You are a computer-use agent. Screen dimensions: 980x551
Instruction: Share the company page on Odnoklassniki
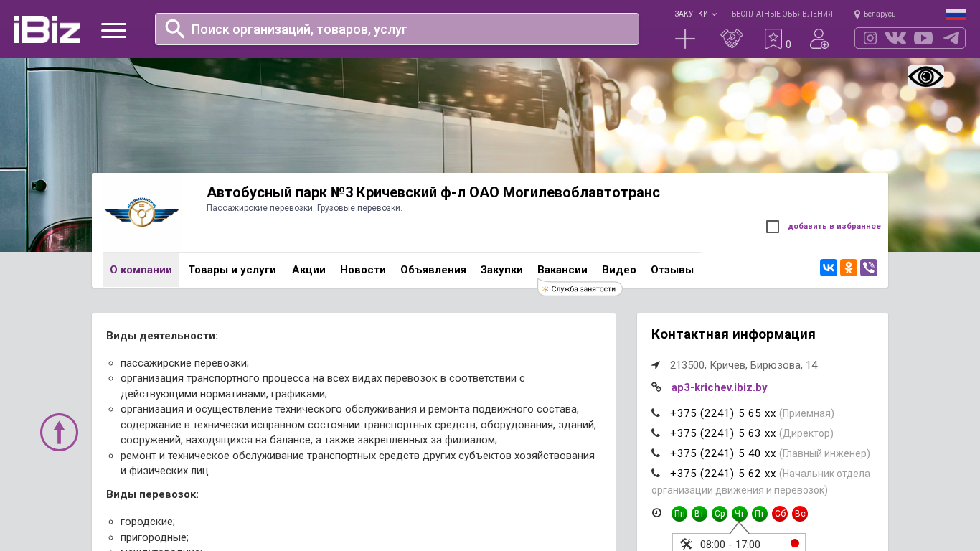pos(849,268)
